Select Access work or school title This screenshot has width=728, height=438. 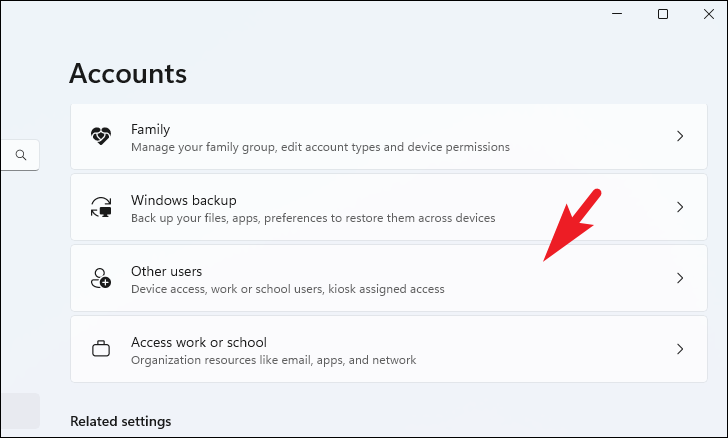click(199, 342)
